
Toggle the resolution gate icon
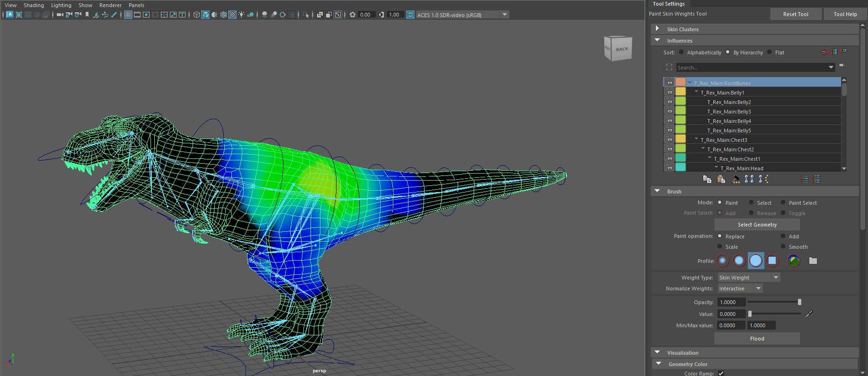(x=146, y=15)
